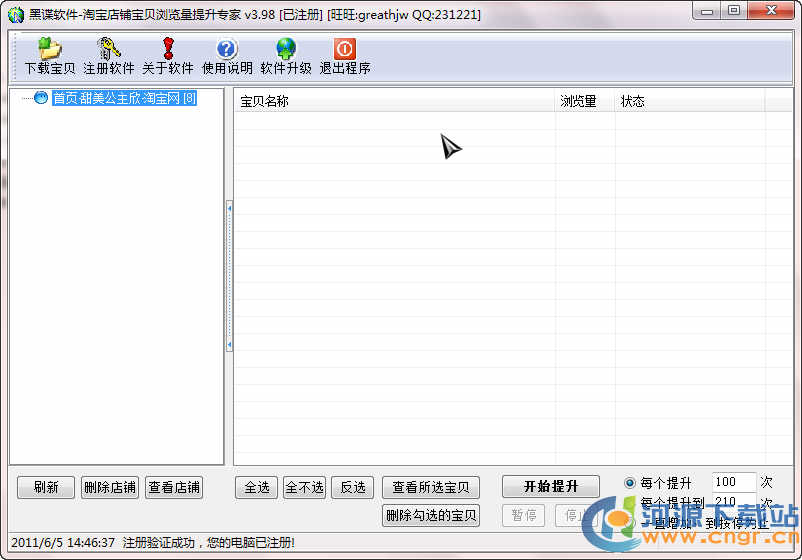This screenshot has width=802, height=560.
Task: Click 全选 select all button
Action: click(x=257, y=487)
